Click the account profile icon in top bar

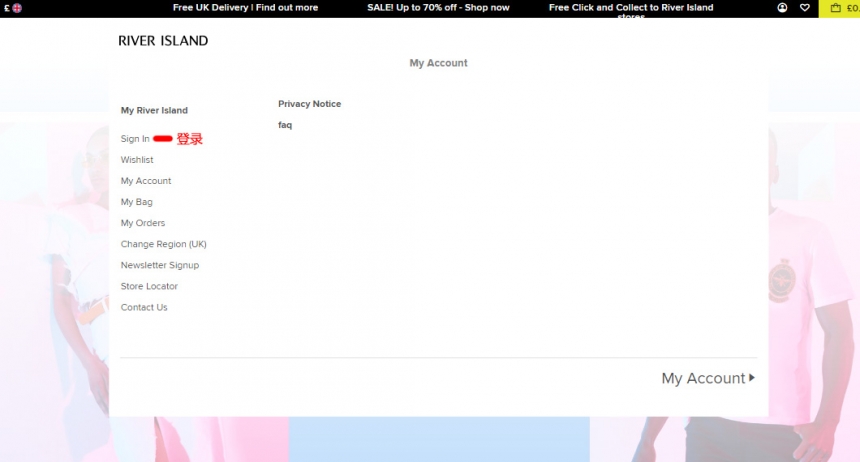coord(782,8)
